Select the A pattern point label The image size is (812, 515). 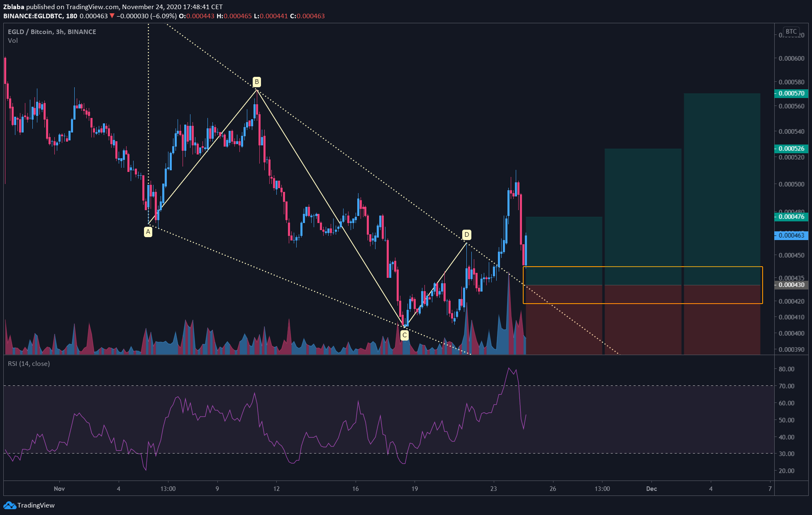pos(148,232)
